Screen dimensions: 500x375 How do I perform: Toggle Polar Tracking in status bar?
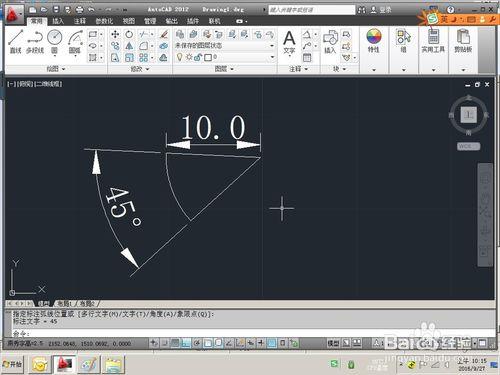[197, 342]
